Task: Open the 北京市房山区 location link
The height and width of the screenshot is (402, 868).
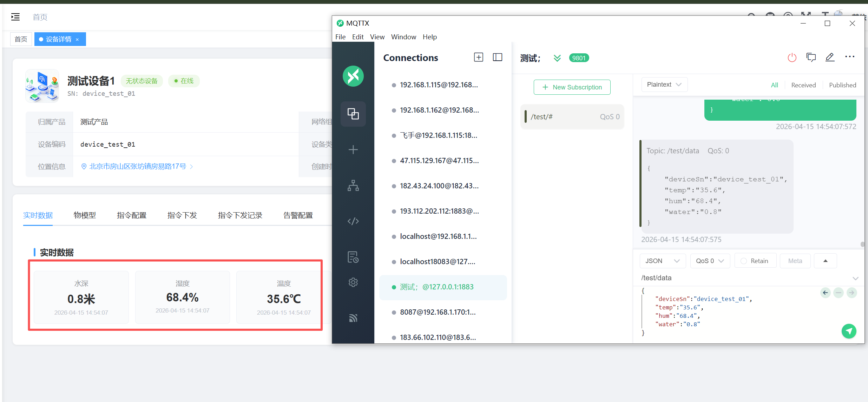Action: point(138,167)
